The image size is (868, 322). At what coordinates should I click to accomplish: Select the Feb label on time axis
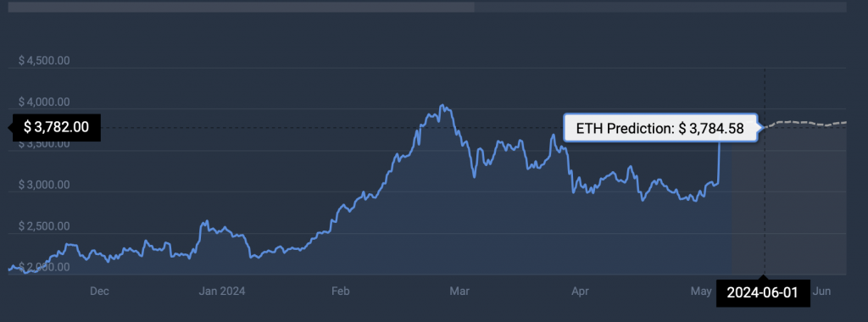341,291
